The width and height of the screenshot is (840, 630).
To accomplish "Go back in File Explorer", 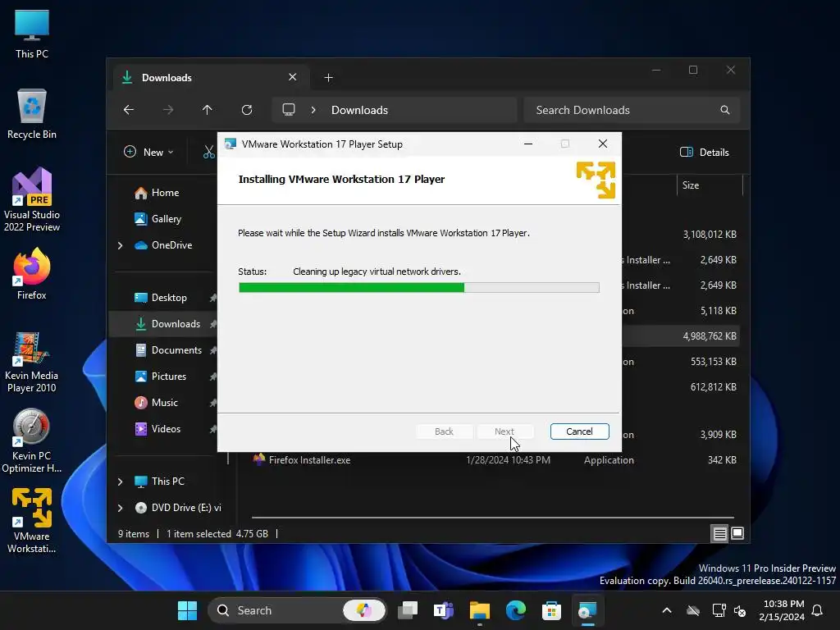I will 129,110.
